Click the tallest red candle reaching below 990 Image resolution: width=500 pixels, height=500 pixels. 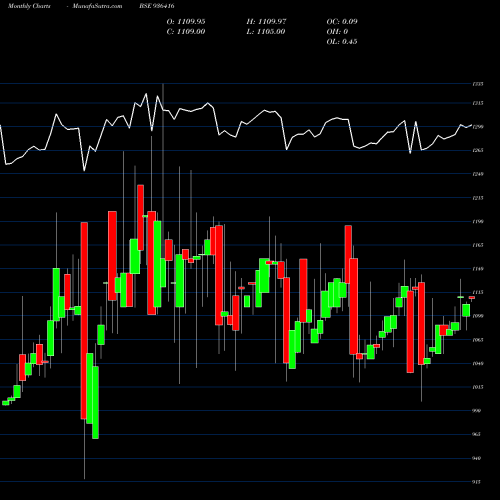click(x=84, y=321)
